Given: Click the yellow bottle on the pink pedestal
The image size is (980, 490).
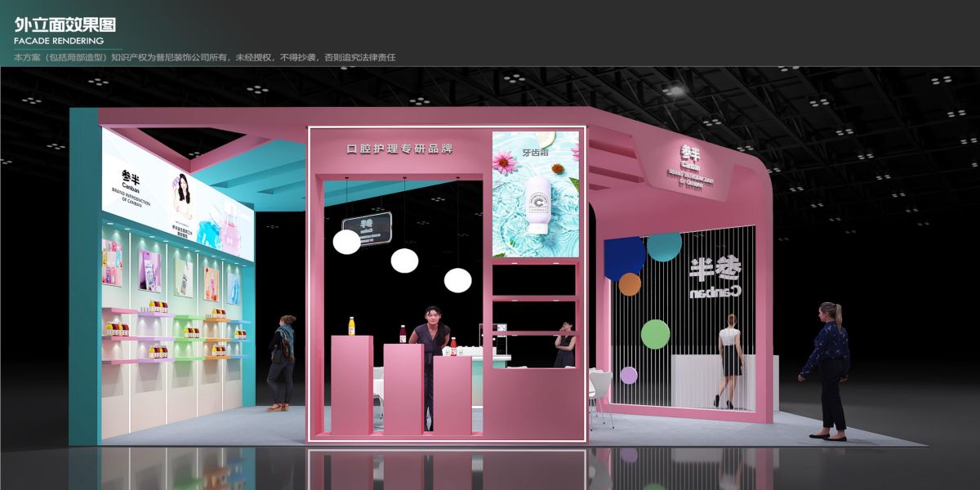Looking at the screenshot, I should click(x=351, y=327).
